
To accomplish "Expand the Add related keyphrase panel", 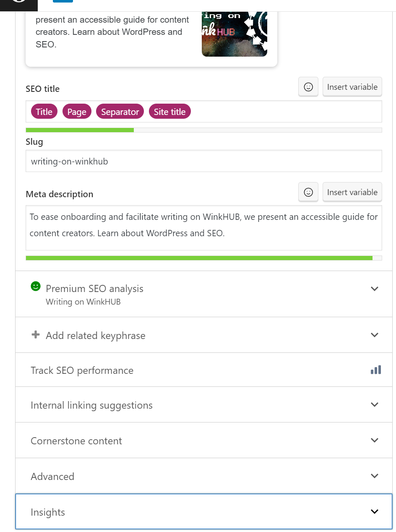I will [x=204, y=335].
